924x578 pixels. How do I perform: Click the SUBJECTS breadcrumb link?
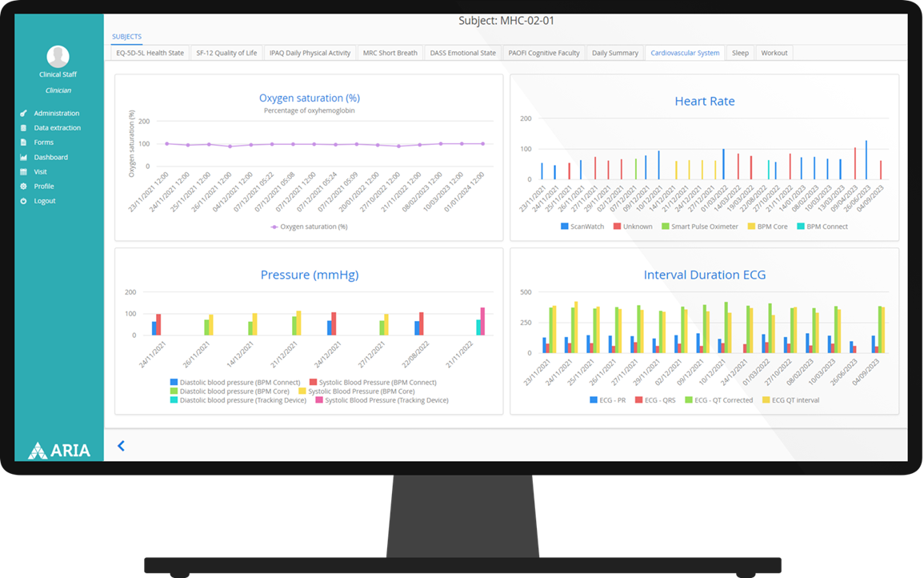point(126,37)
